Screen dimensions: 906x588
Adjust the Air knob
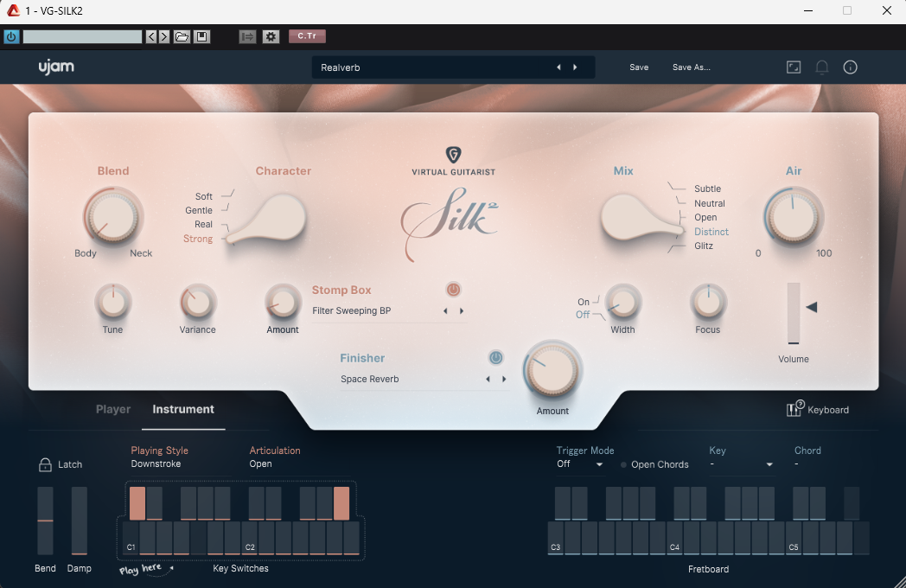794,217
